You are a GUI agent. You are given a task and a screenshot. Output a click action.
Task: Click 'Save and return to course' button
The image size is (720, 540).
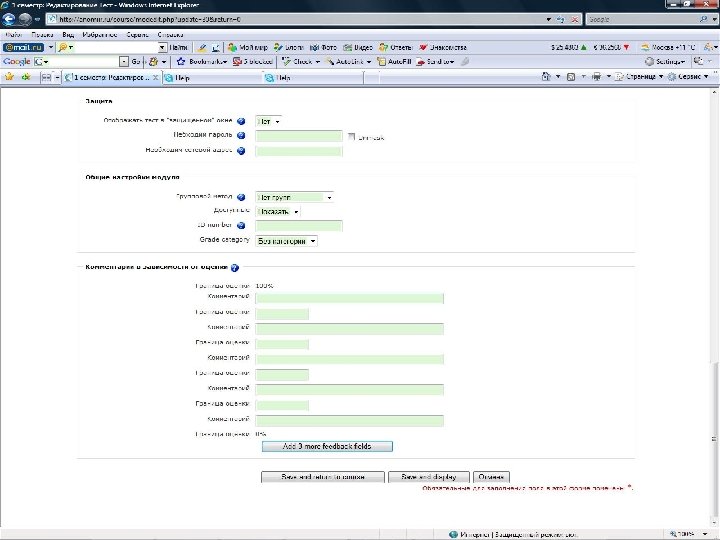click(322, 477)
